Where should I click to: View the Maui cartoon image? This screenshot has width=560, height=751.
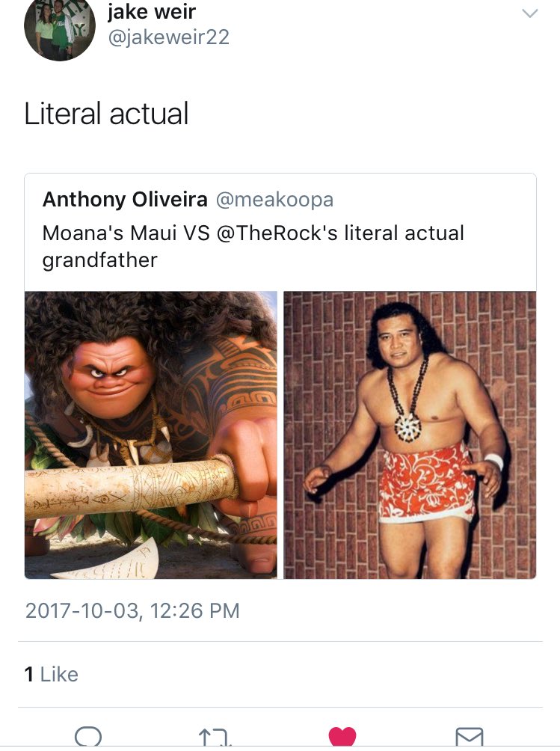tap(151, 435)
